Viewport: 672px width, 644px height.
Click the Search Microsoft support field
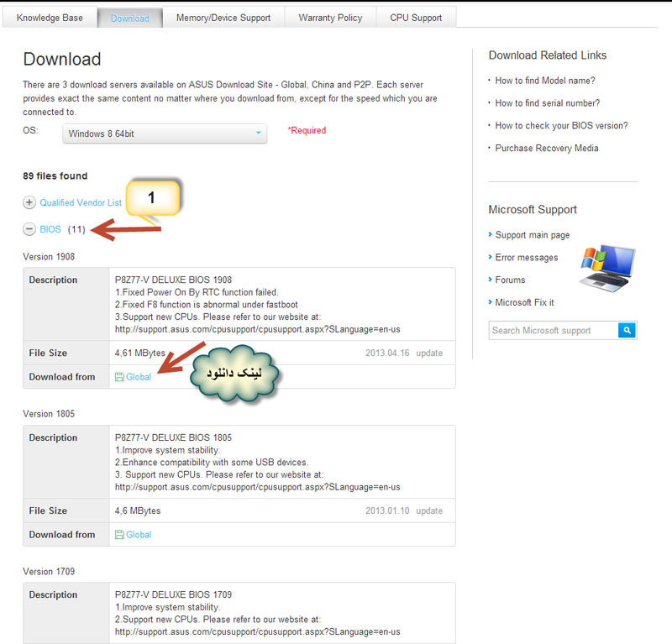coord(554,330)
